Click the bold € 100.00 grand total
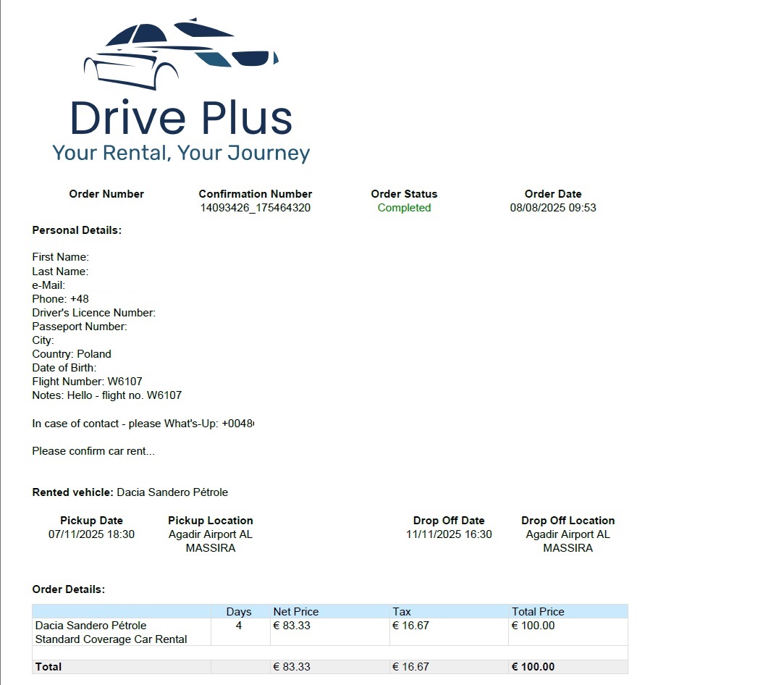 click(x=533, y=667)
